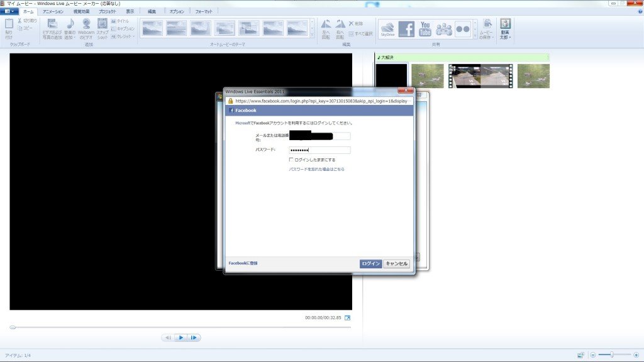
Task: Open the 音楽の追加 music note dropdown
Action: coord(70,29)
